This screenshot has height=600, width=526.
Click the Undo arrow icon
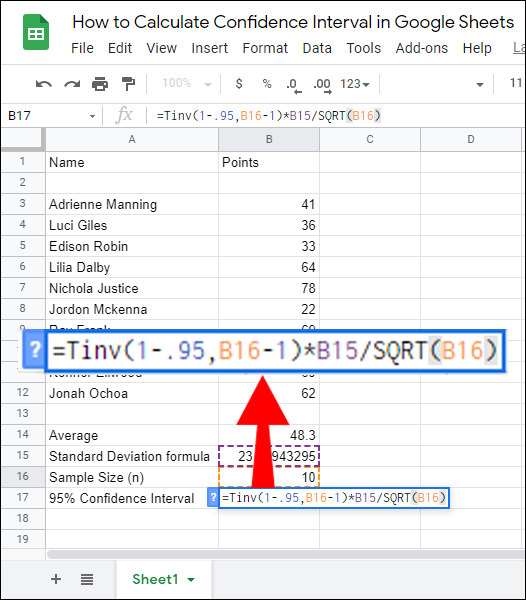click(x=44, y=84)
